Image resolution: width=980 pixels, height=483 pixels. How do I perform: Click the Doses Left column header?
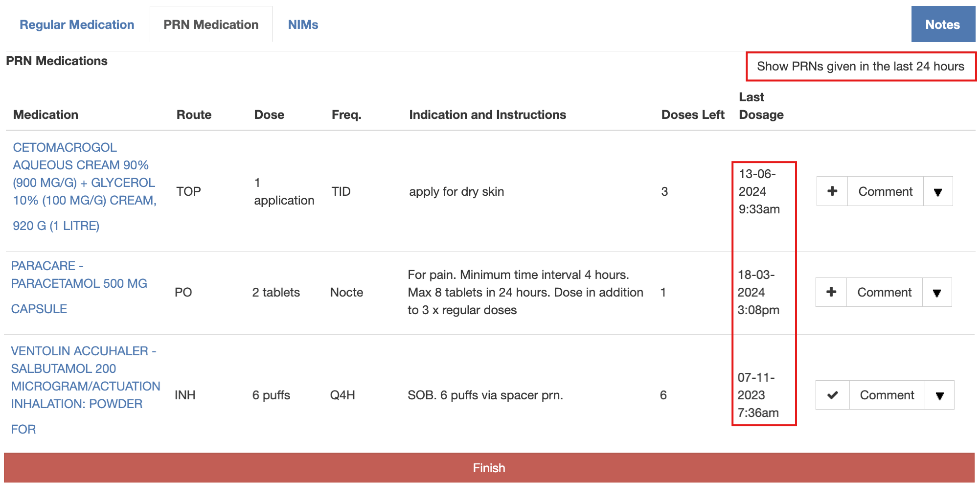pos(692,115)
